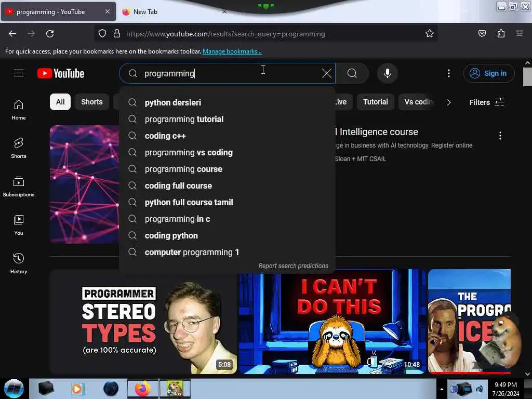Choose suggestion coding c++
This screenshot has width=532, height=399.
tap(228, 136)
